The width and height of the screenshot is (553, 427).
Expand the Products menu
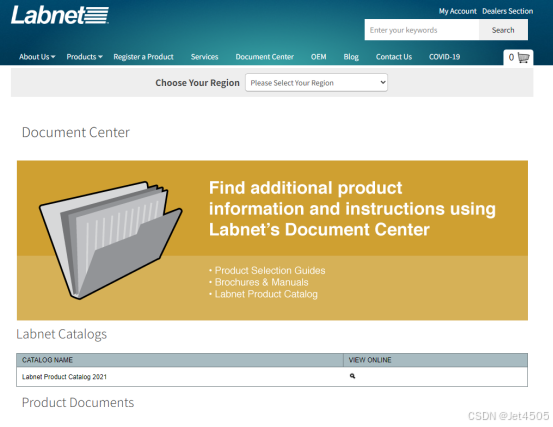[84, 57]
